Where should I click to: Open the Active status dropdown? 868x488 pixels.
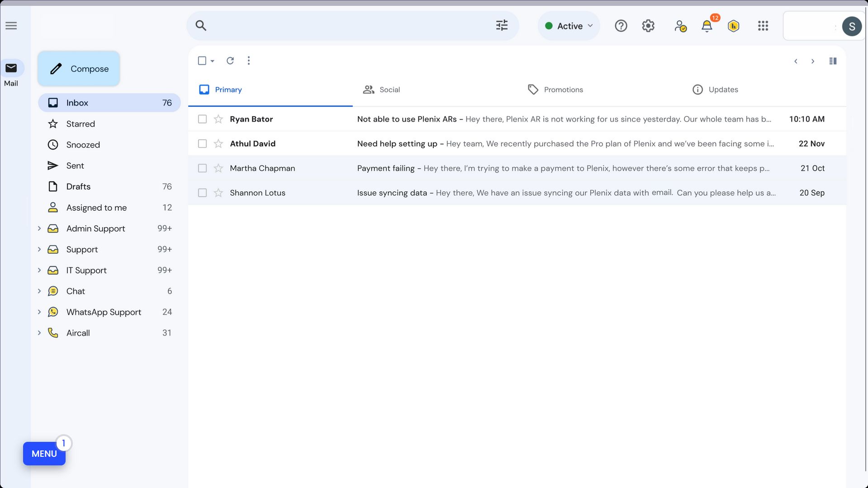(569, 26)
